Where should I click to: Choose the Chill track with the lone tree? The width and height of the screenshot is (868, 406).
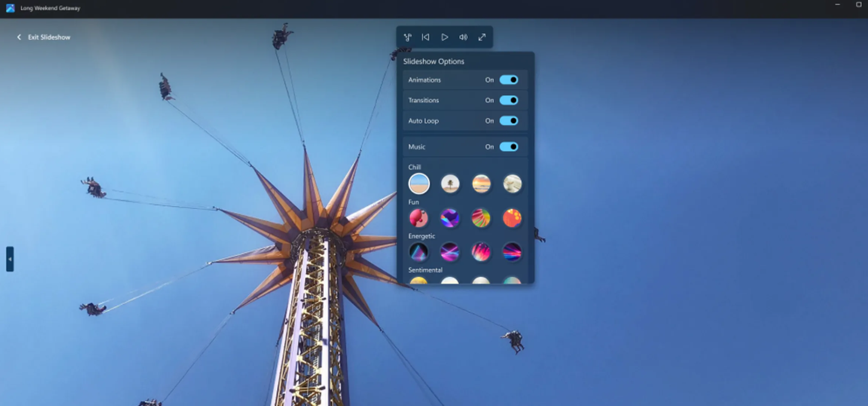(x=450, y=184)
